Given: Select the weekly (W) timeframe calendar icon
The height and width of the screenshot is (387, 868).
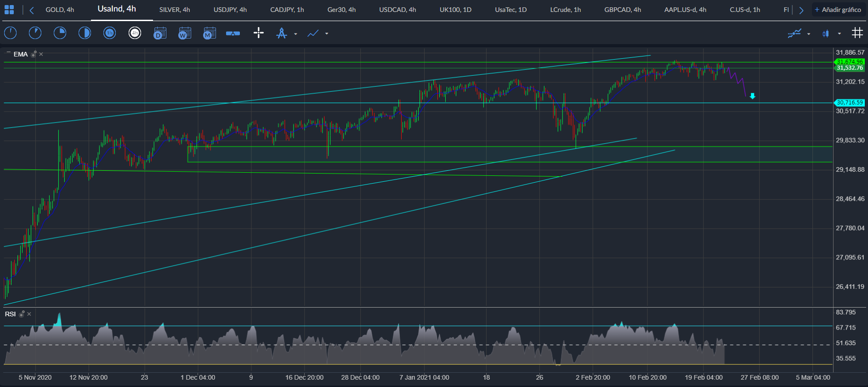Looking at the screenshot, I should (184, 33).
